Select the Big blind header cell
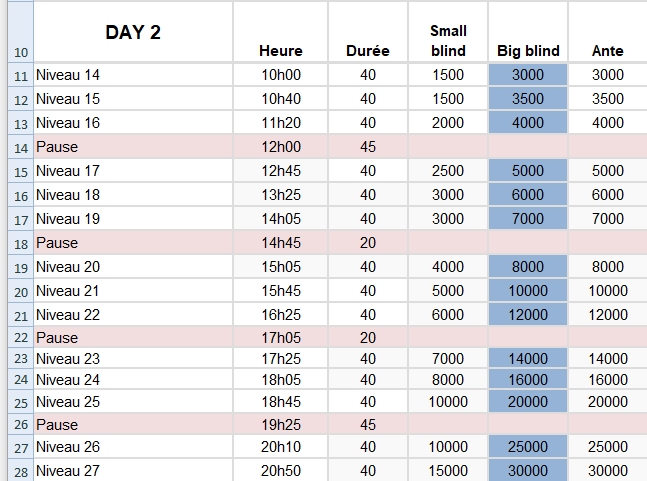The image size is (647, 481). (x=528, y=51)
